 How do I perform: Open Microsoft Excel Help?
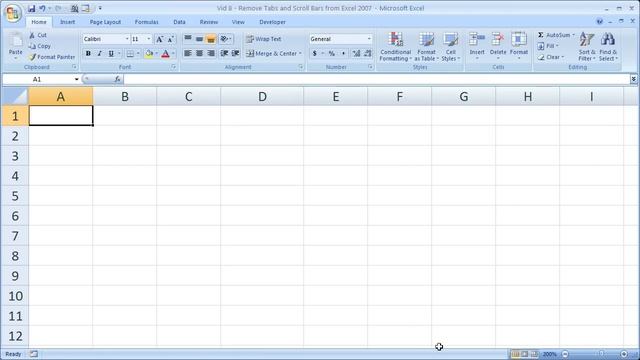coord(599,22)
